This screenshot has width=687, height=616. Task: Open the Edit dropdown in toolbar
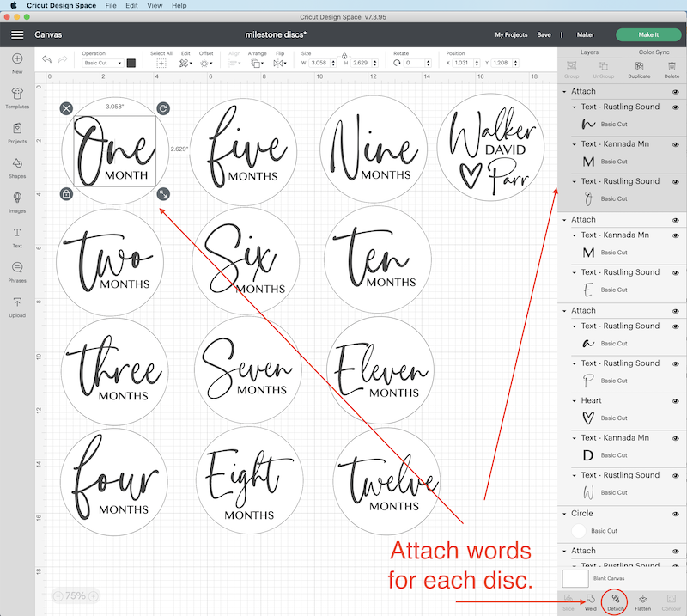(185, 64)
